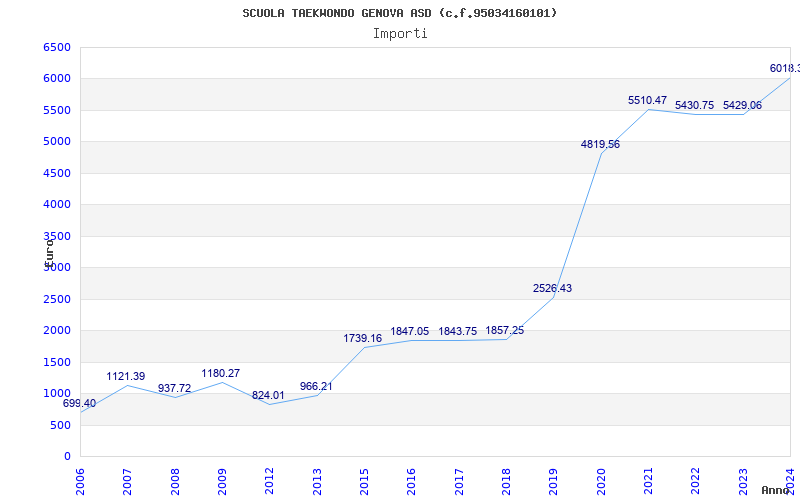This screenshot has width=800, height=500.
Task: Click the Anno axis label
Action: (x=775, y=490)
